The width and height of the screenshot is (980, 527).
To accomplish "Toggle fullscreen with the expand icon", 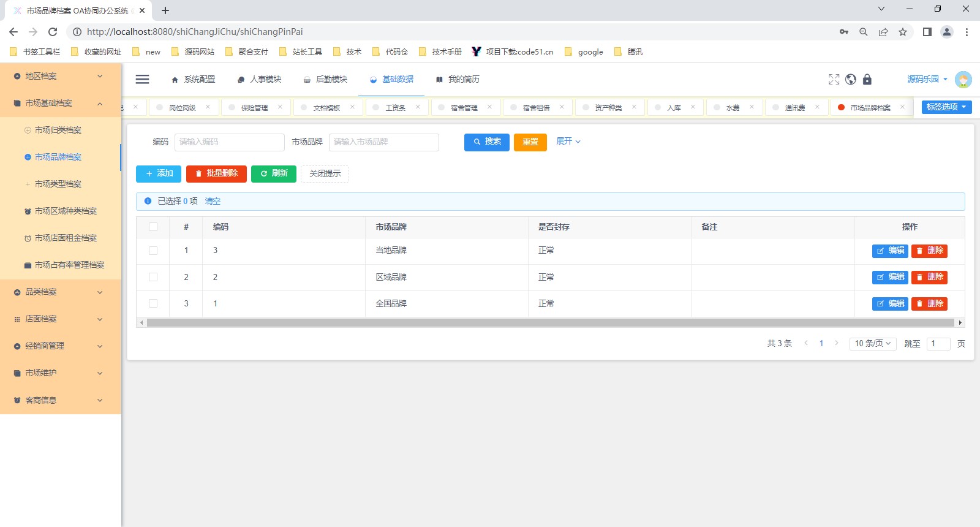I will point(834,80).
